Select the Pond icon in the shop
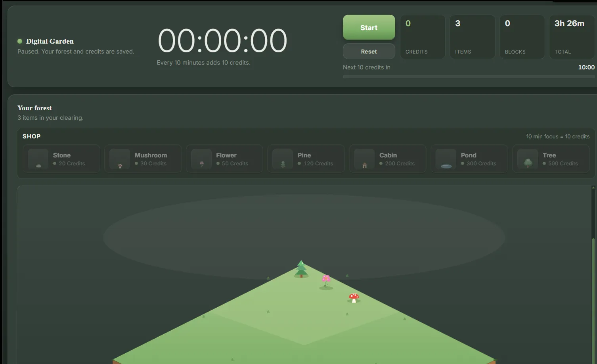597x364 pixels. [446, 159]
